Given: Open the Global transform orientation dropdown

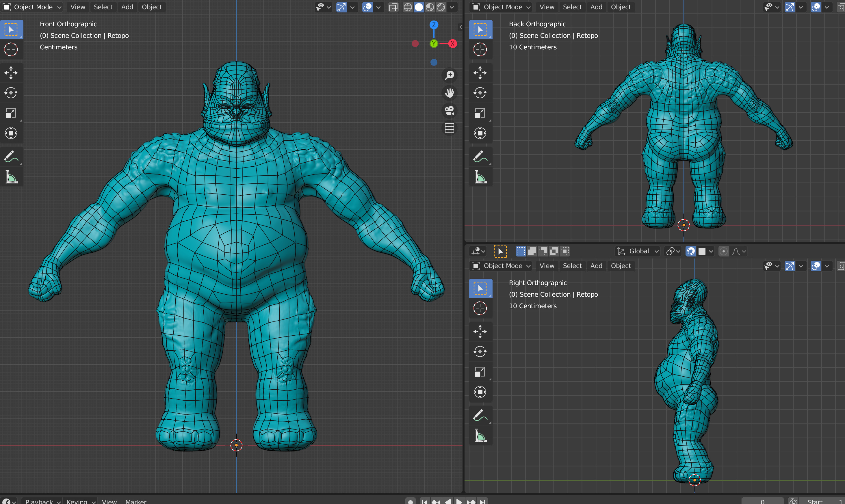Looking at the screenshot, I should (637, 251).
